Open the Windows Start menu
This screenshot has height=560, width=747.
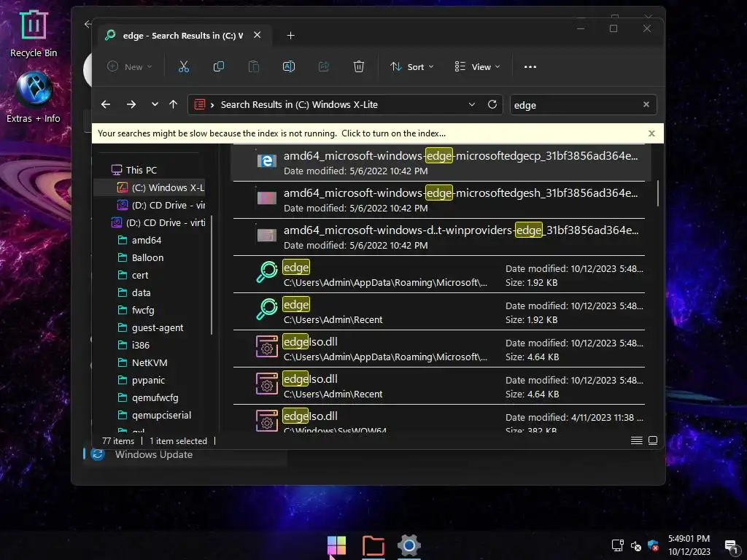click(336, 545)
